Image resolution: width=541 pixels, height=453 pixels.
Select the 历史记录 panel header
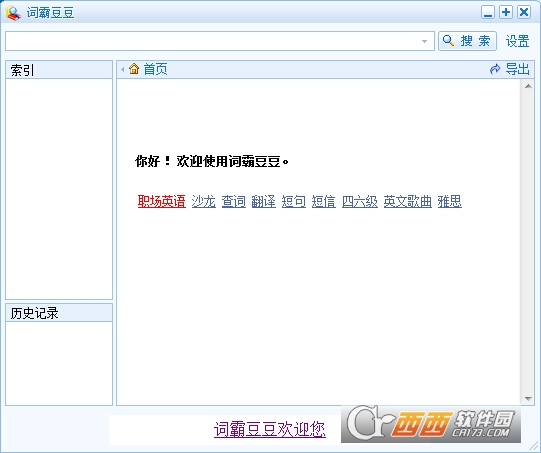pyautogui.click(x=59, y=313)
